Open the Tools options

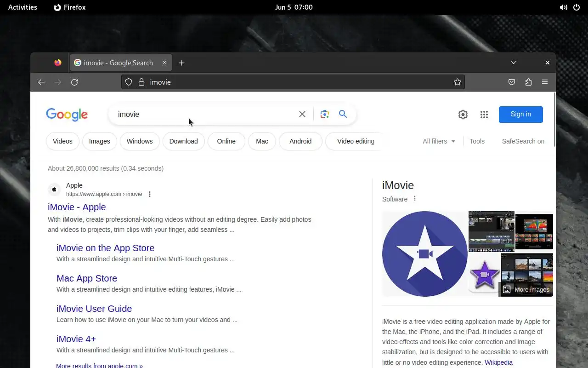tap(477, 141)
